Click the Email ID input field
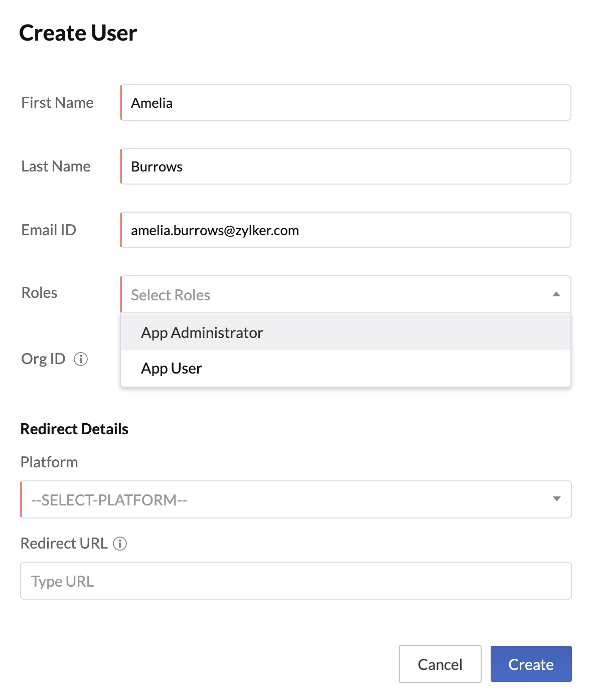The width and height of the screenshot is (593, 700). coord(345,230)
